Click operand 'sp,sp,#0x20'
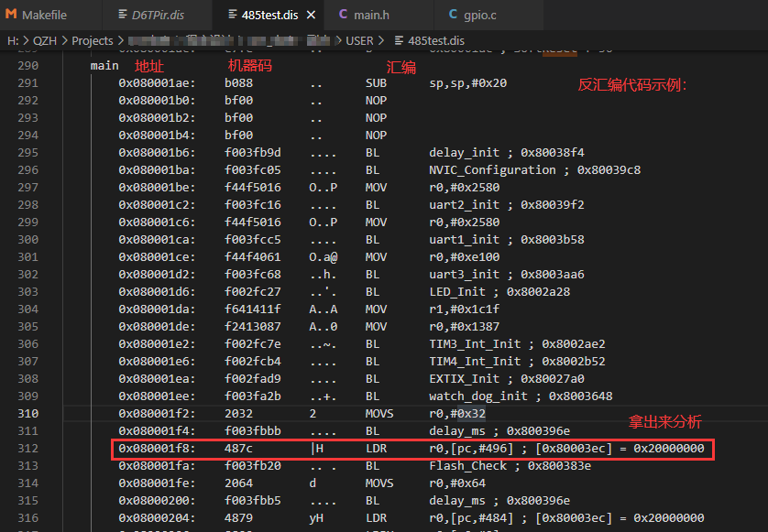The image size is (768, 532). [x=467, y=83]
